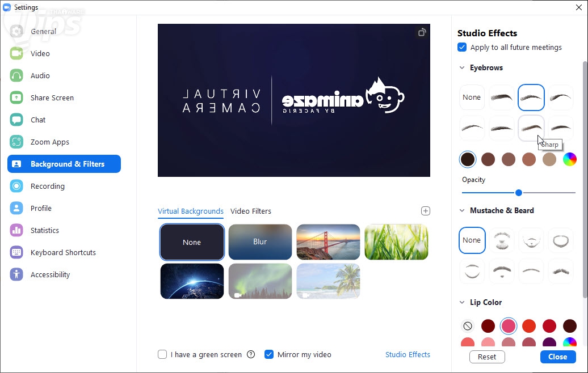This screenshot has width=588, height=373.
Task: Choose the green grass background
Action: pos(396,242)
